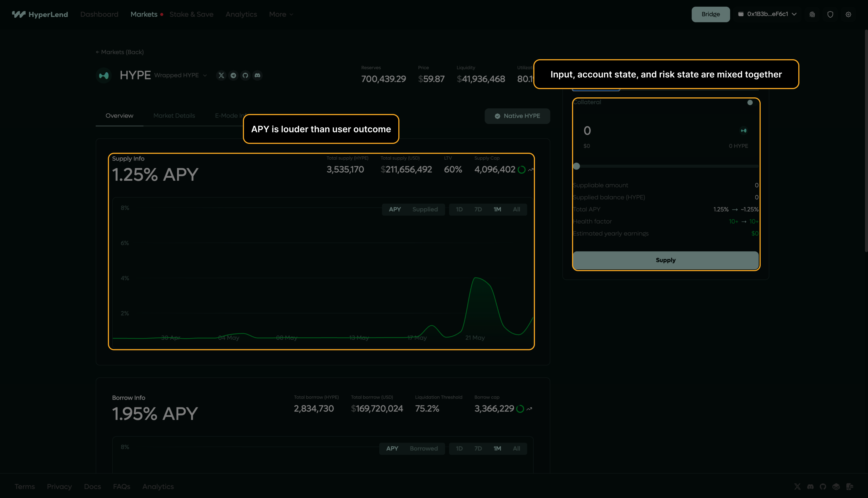868x498 pixels.
Task: Open the Docs footer link
Action: [93, 486]
